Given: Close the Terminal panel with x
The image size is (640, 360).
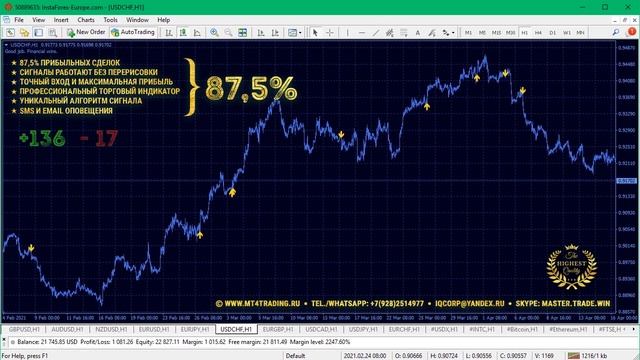Looking at the screenshot, I should [4, 339].
